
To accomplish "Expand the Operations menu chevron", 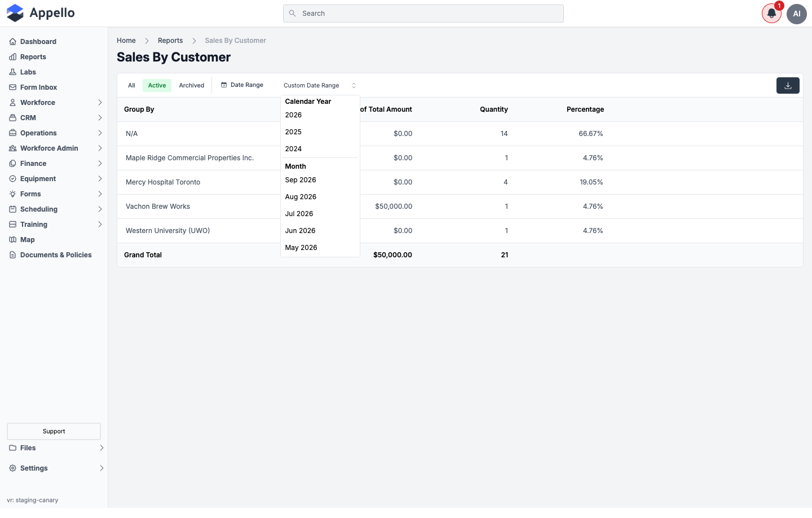I will (x=100, y=133).
